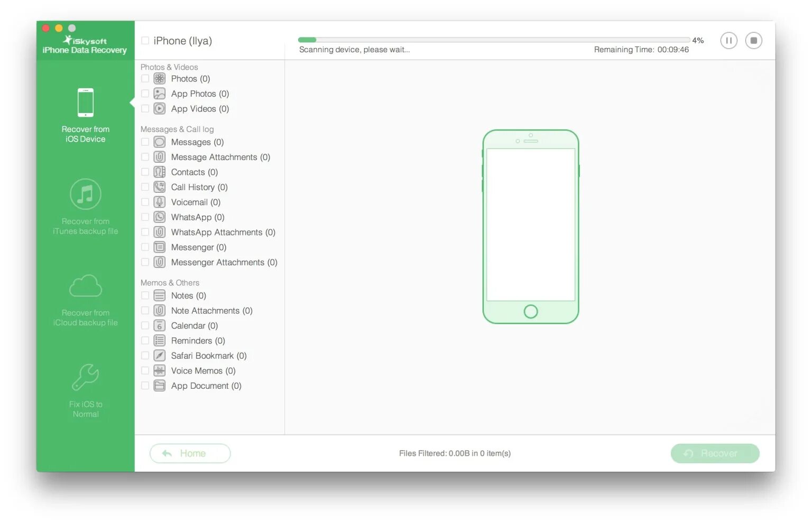Image resolution: width=812 pixels, height=524 pixels.
Task: Click the Safari Bookmark compass icon
Action: (x=160, y=356)
